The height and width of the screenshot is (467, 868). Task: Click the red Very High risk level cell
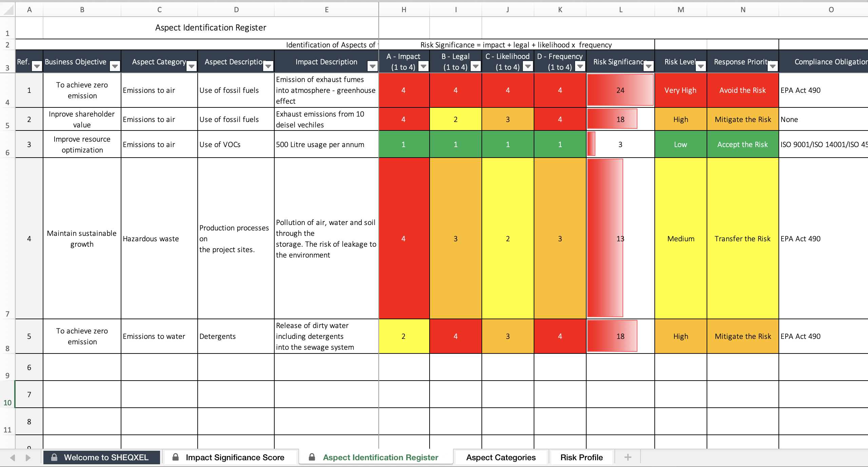pos(680,90)
